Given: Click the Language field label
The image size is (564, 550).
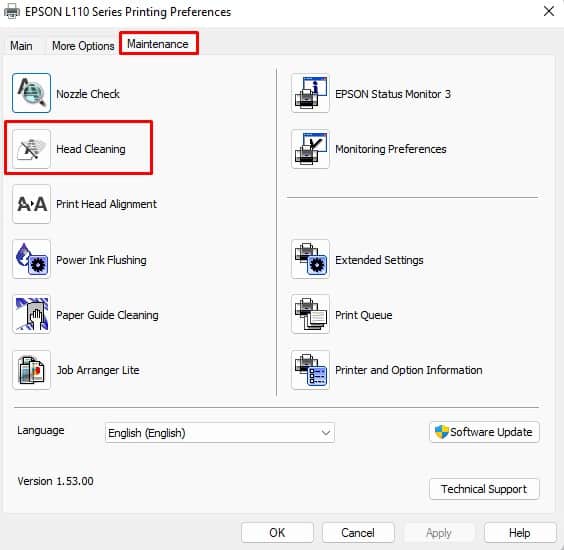Looking at the screenshot, I should pyautogui.click(x=41, y=430).
